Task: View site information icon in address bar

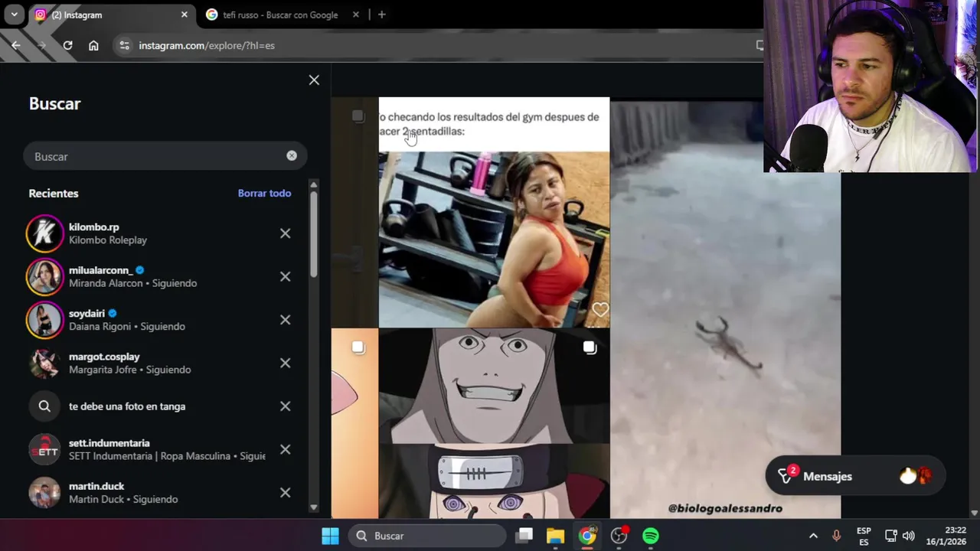Action: [x=125, y=45]
